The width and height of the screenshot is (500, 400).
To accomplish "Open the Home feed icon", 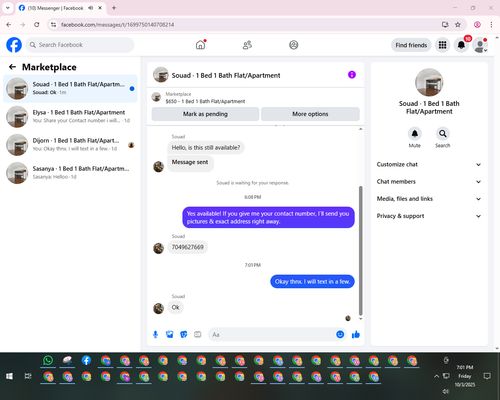I will tap(200, 45).
